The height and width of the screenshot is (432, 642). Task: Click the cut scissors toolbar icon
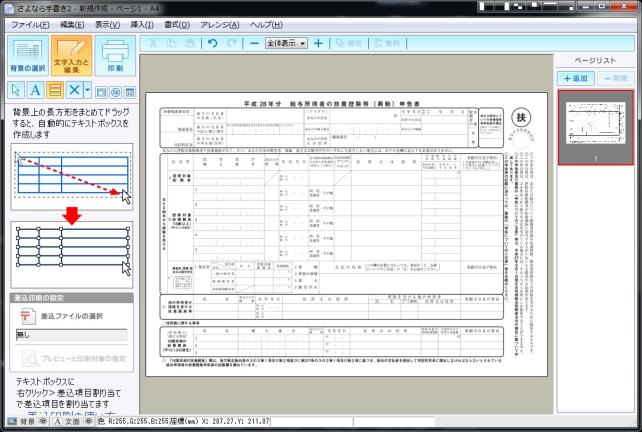coord(153,43)
